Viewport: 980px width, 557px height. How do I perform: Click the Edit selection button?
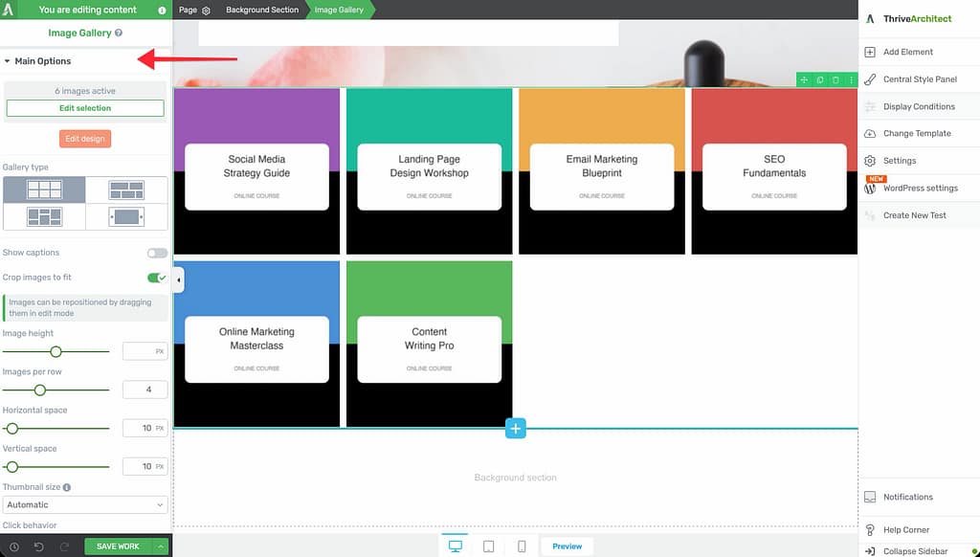click(85, 108)
